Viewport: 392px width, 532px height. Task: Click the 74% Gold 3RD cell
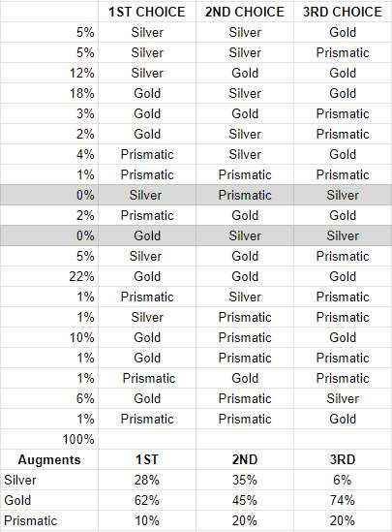click(x=343, y=500)
